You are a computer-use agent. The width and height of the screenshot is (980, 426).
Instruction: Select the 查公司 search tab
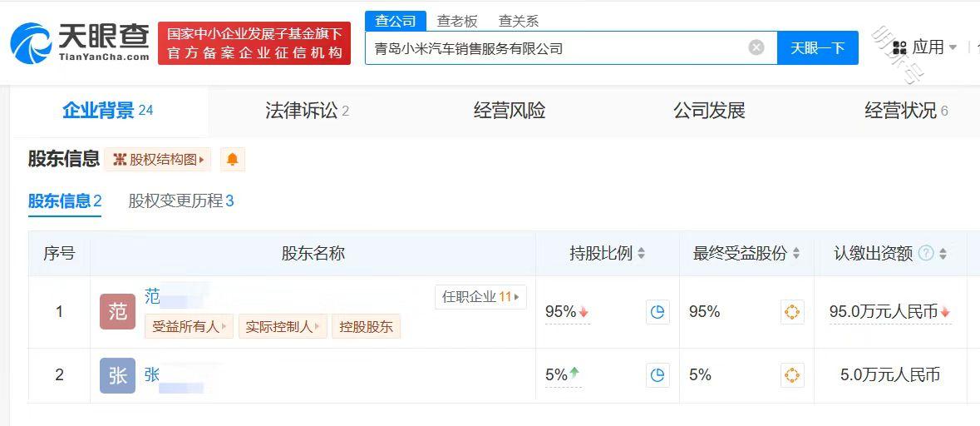pyautogui.click(x=396, y=21)
